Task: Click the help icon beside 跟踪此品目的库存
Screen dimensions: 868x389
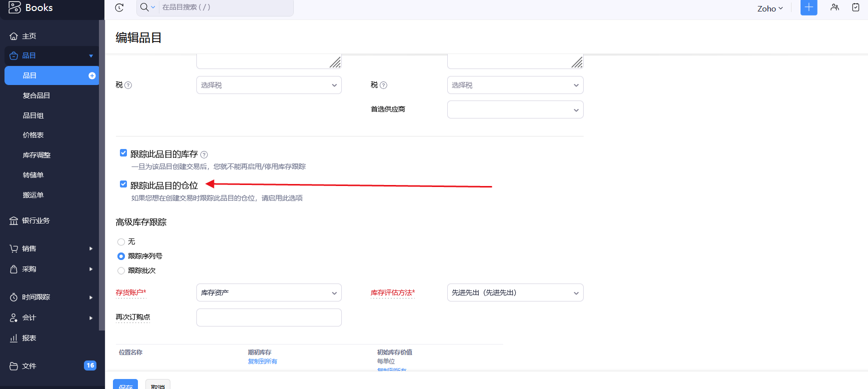Action: (204, 155)
